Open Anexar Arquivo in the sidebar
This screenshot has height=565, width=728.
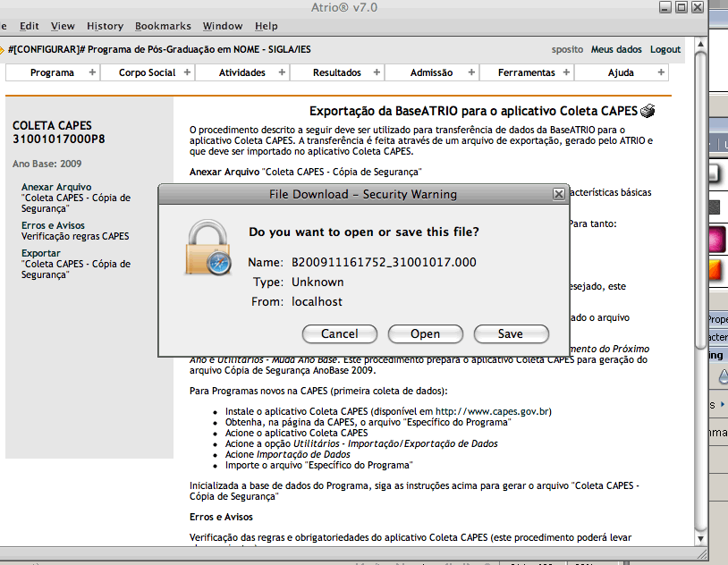tap(56, 187)
